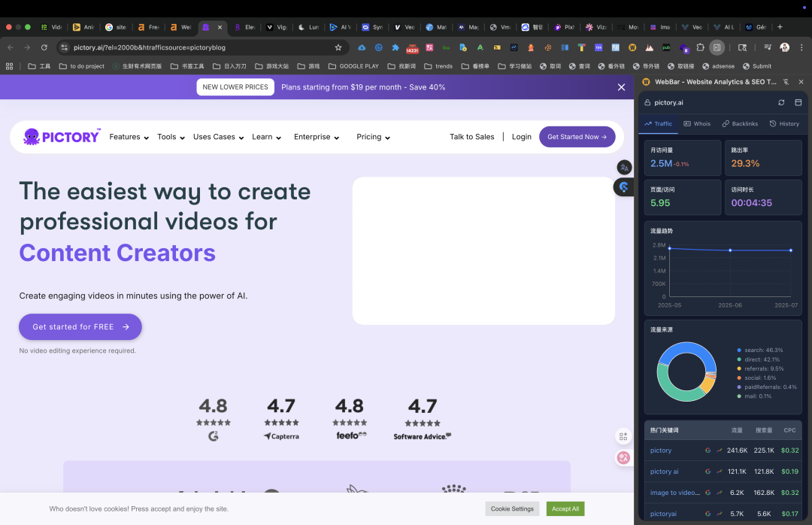Reload the page in the browser toolbar
Viewport: 812px width, 525px height.
[x=44, y=47]
